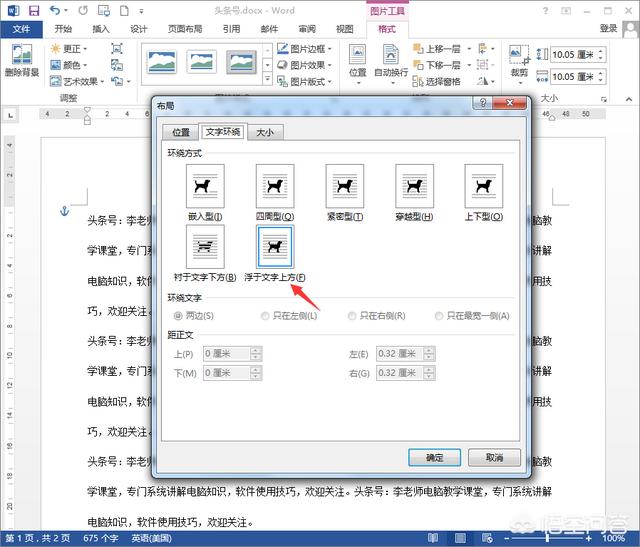Image resolution: width=640 pixels, height=547 pixels.
Task: Click the zoom in plus on slider
Action: pyautogui.click(x=589, y=538)
